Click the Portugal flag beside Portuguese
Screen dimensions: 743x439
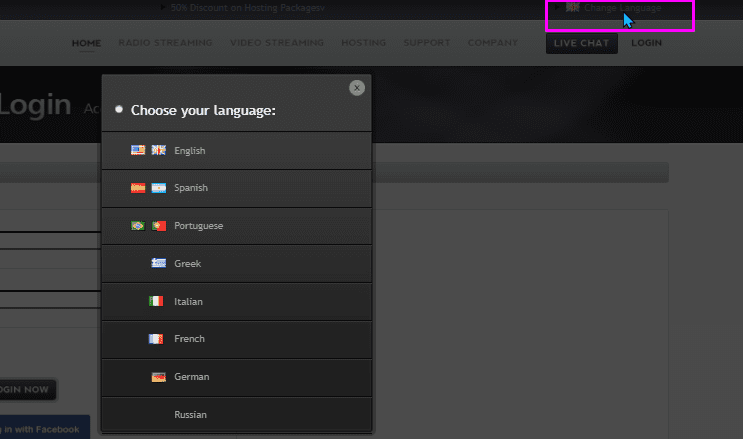[158, 226]
